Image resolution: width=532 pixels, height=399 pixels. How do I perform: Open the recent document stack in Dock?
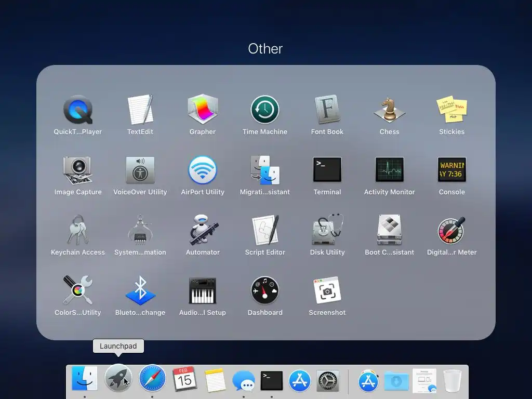tap(424, 380)
